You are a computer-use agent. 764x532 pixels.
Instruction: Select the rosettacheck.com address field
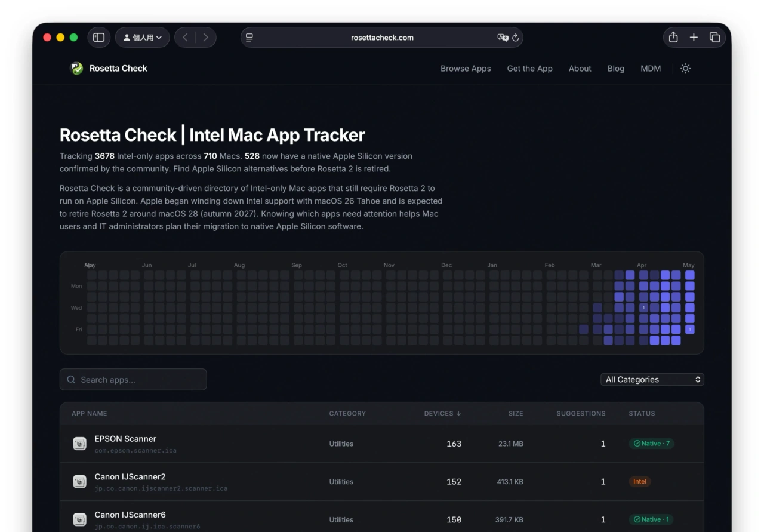coord(382,38)
